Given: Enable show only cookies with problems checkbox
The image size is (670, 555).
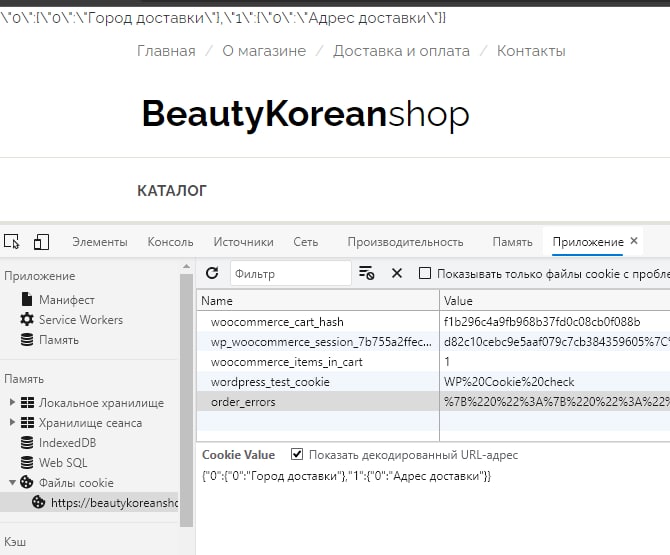Looking at the screenshot, I should click(425, 273).
